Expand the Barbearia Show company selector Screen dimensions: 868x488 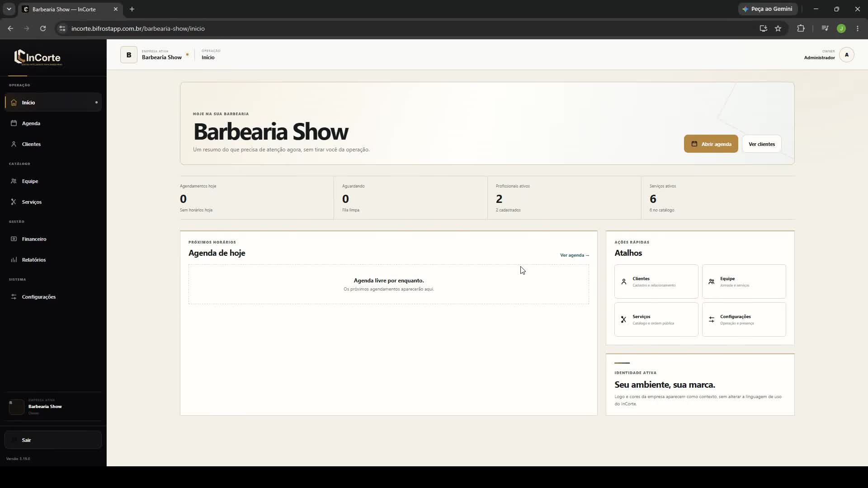click(154, 55)
